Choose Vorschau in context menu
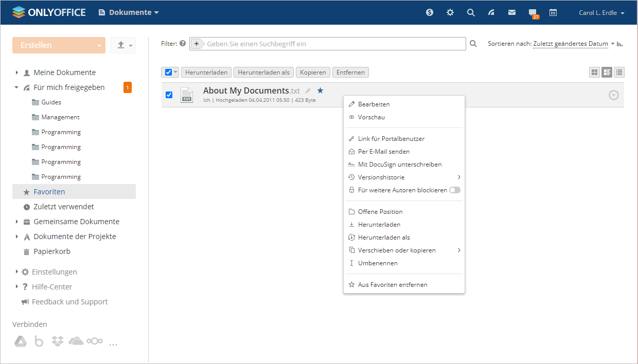This screenshot has height=364, width=638. pos(404,117)
